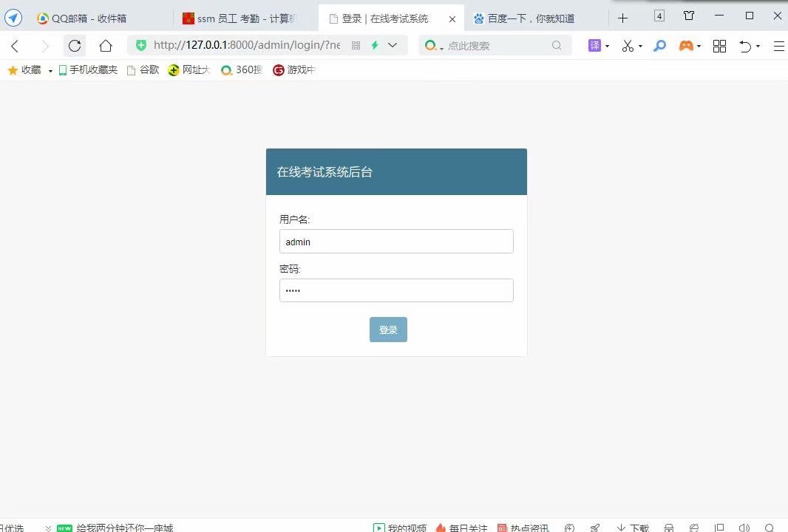Click the undo closed tab icon

pyautogui.click(x=745, y=47)
